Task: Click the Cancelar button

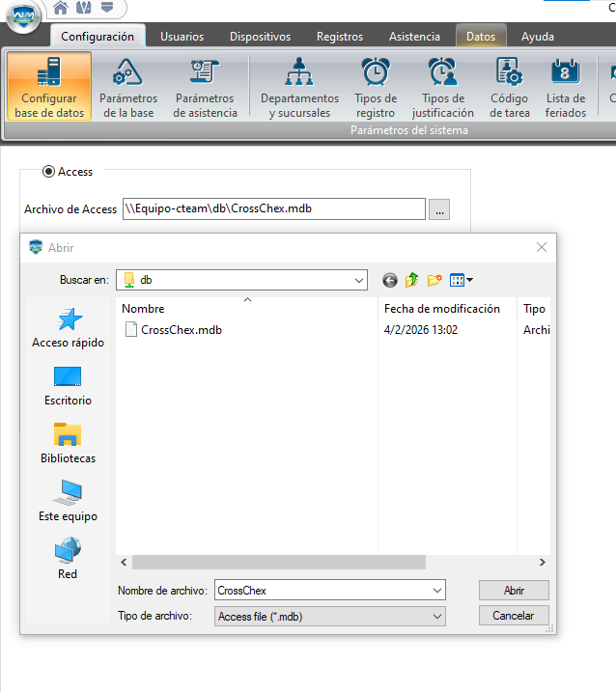Action: (x=514, y=616)
